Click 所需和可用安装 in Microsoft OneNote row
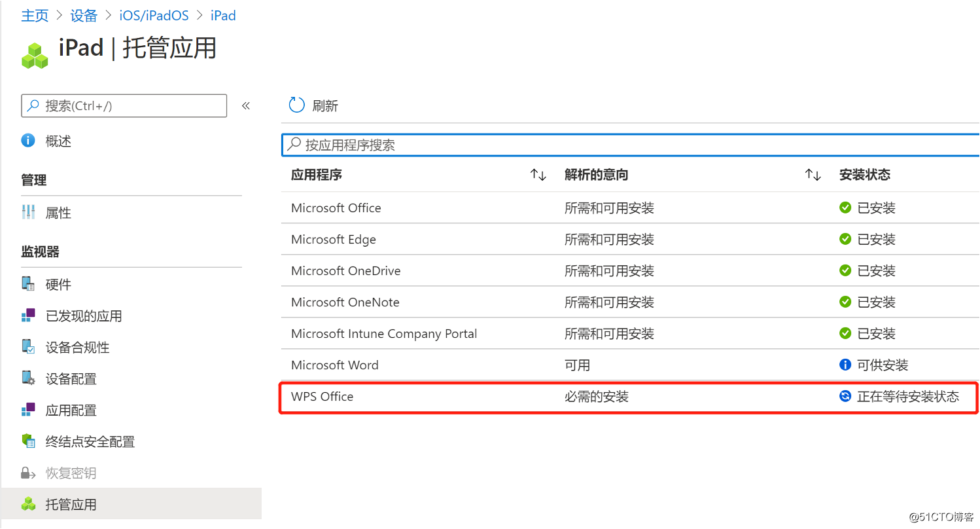Screen dimensions: 980x529 [x=610, y=302]
